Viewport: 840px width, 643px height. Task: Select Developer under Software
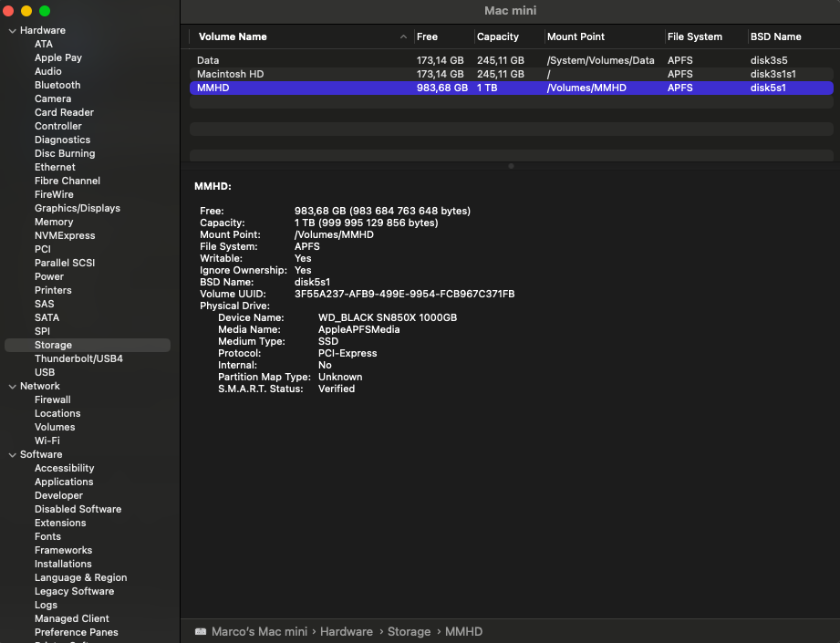click(59, 495)
